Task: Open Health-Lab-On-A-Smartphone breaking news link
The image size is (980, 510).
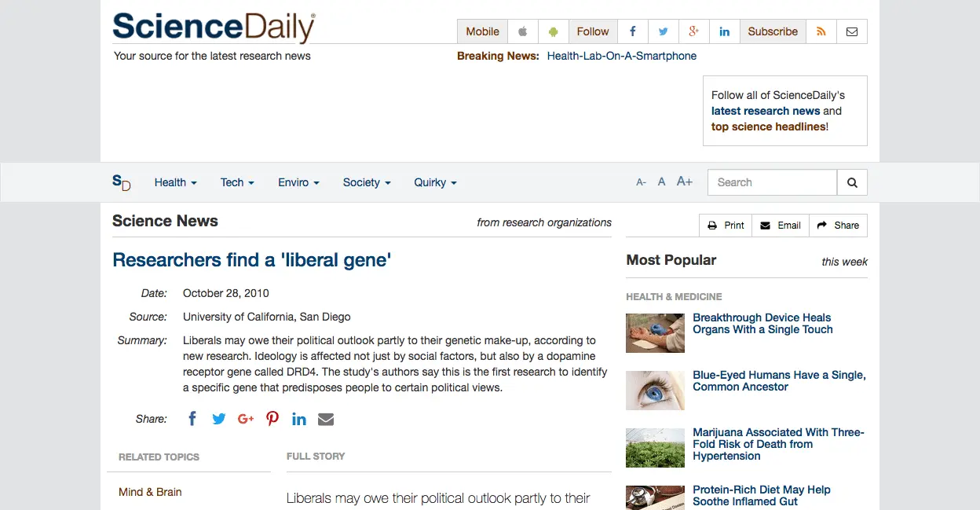Action: coord(622,56)
